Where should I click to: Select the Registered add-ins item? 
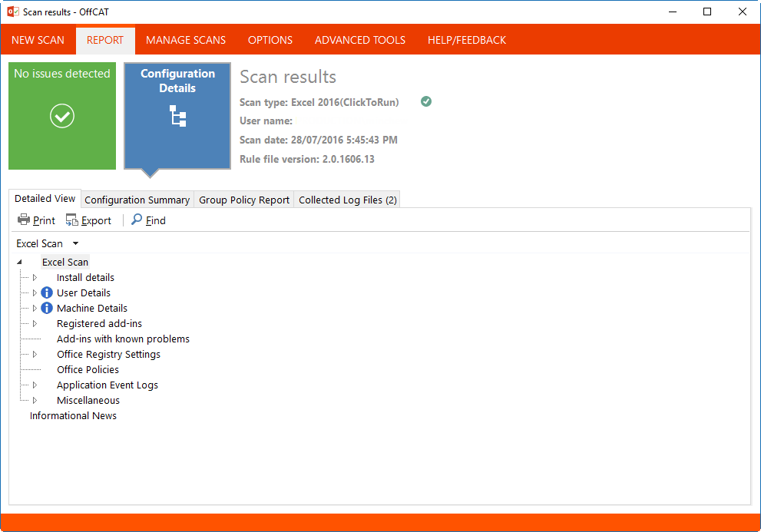[100, 324]
